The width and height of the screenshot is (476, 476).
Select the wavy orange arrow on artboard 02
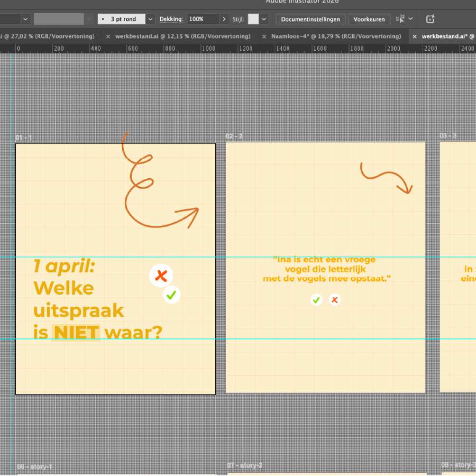tap(386, 177)
